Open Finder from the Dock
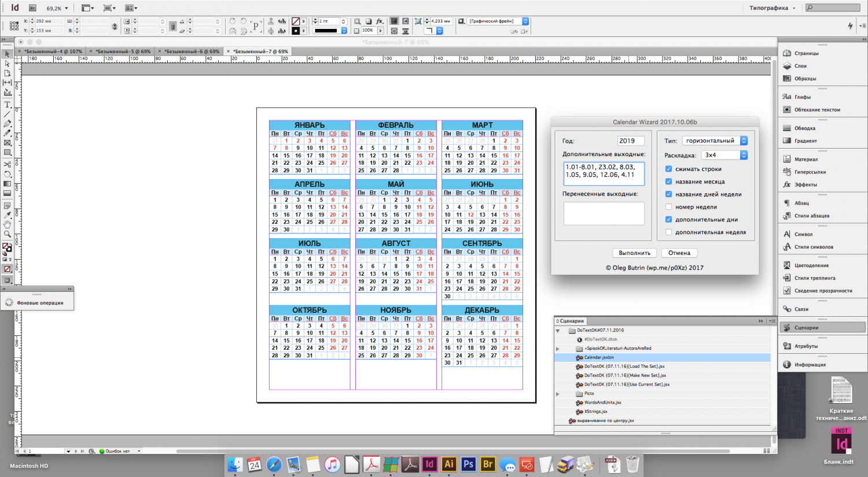 click(235, 464)
